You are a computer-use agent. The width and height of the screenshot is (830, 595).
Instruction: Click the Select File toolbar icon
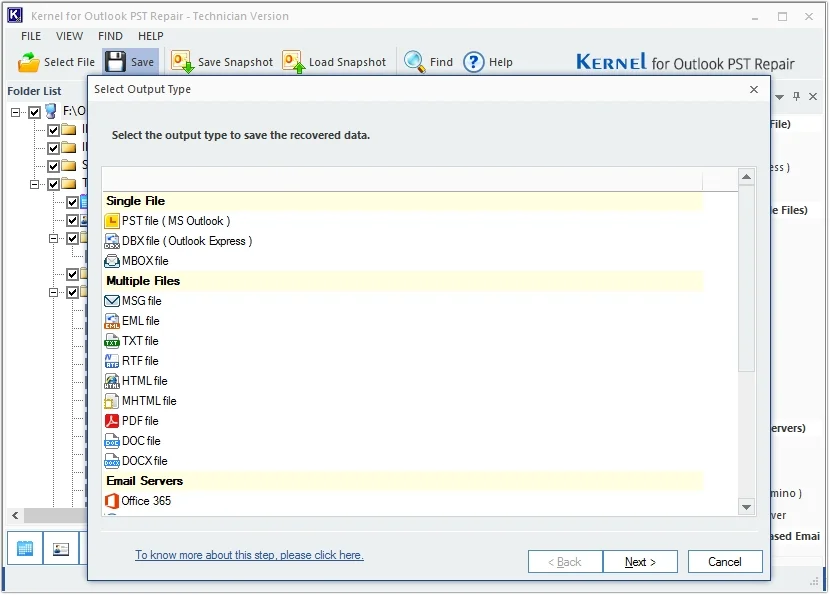pos(29,62)
